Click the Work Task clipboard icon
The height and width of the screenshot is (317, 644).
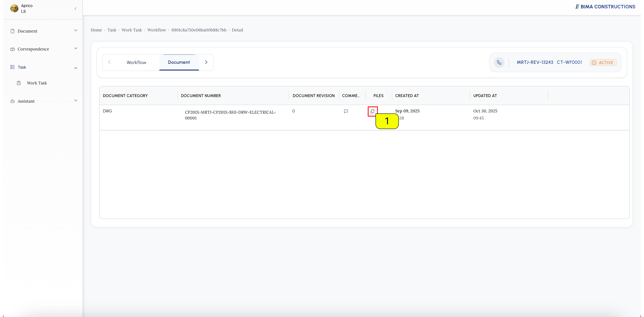click(19, 83)
